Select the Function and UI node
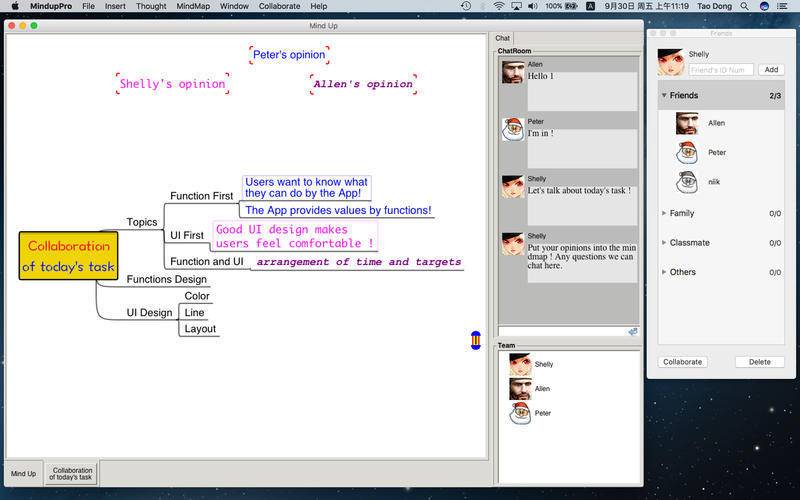800x500 pixels. point(207,261)
